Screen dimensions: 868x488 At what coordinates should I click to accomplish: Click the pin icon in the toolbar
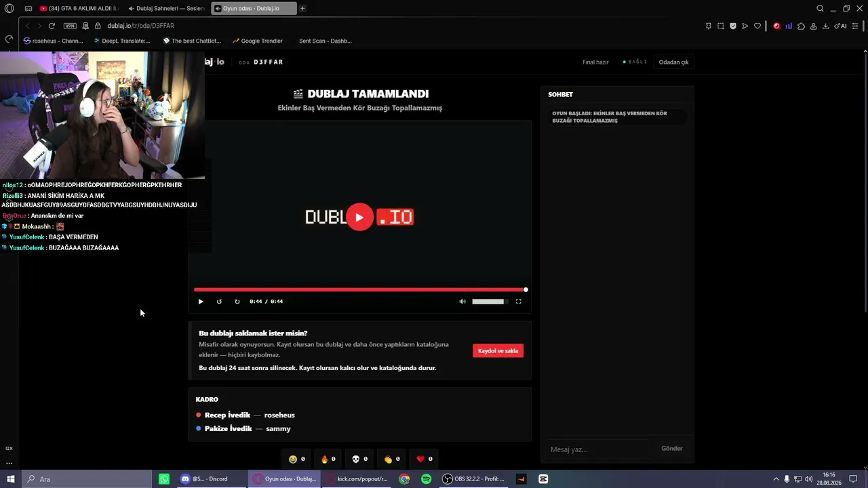coord(709,26)
